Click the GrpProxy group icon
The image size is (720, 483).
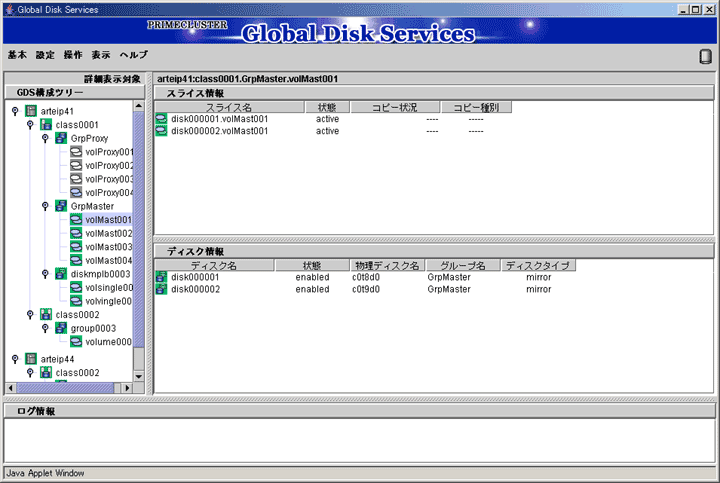tap(61, 138)
